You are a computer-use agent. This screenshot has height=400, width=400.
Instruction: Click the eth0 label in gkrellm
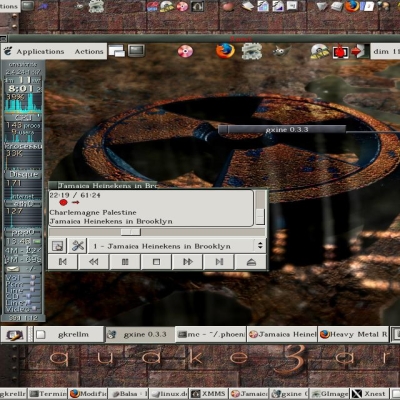[23, 203]
